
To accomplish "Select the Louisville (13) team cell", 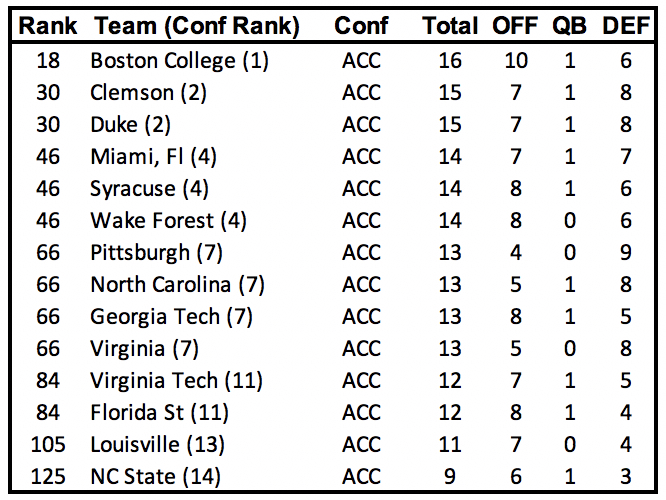I will 156,444.
